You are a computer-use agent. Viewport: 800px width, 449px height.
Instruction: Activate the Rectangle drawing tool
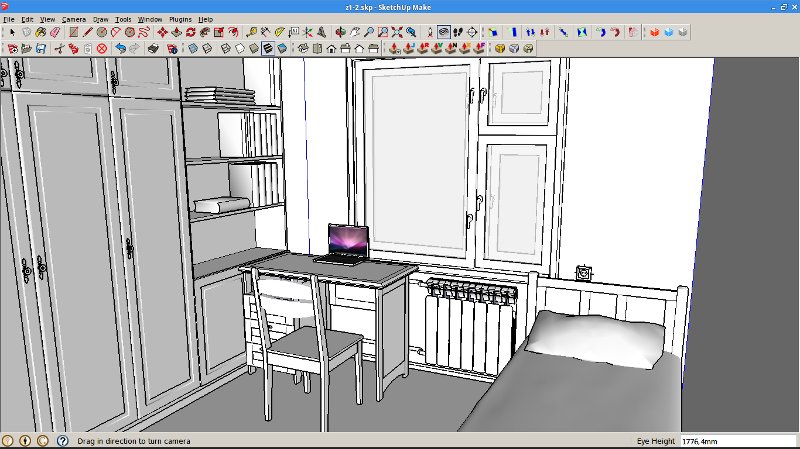[73, 32]
